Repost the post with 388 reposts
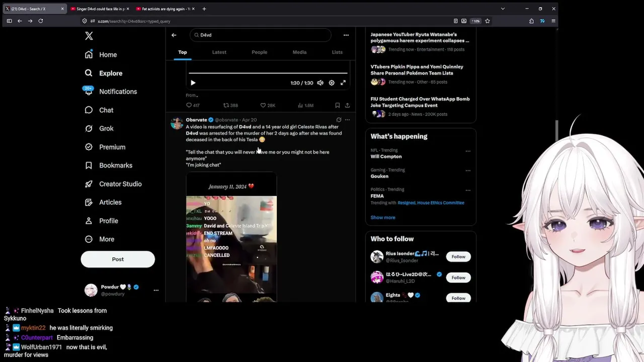Image resolution: width=644 pixels, height=362 pixels. tap(230, 106)
